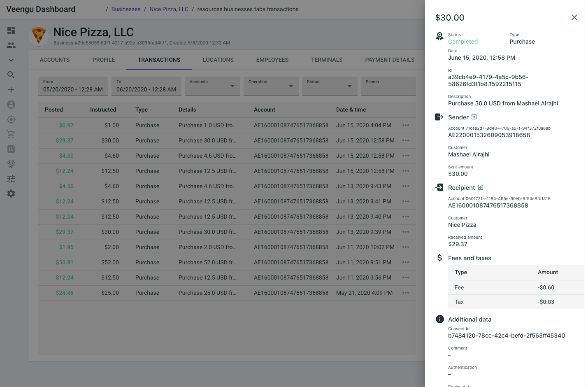Click the Businesses breadcrumb link

[x=126, y=9]
